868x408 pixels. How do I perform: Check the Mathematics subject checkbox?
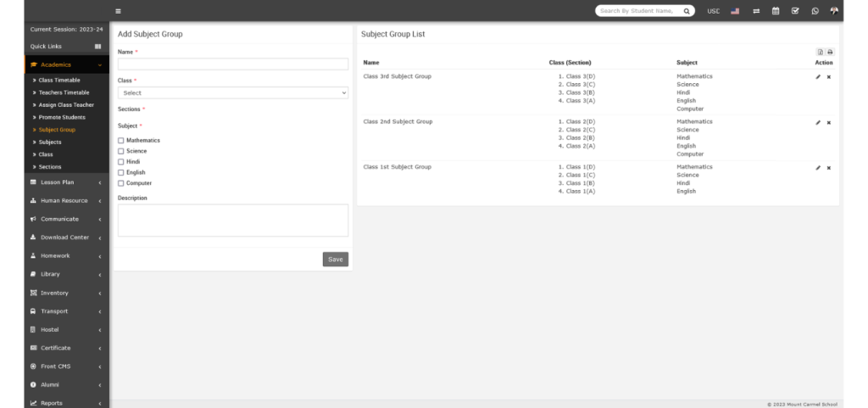coord(121,140)
